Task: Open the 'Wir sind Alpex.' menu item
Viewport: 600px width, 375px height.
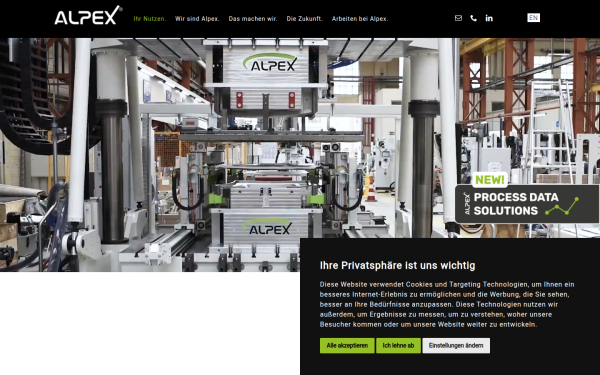Action: [197, 18]
